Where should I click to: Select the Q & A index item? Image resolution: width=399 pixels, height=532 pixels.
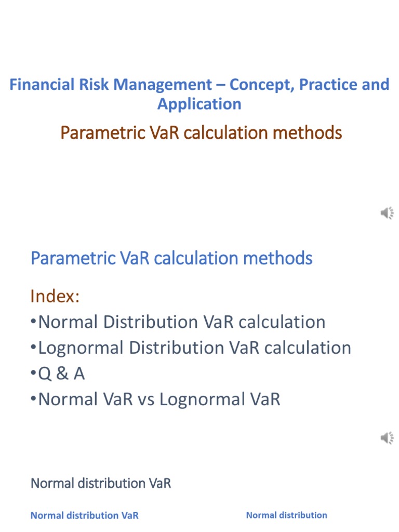61,374
